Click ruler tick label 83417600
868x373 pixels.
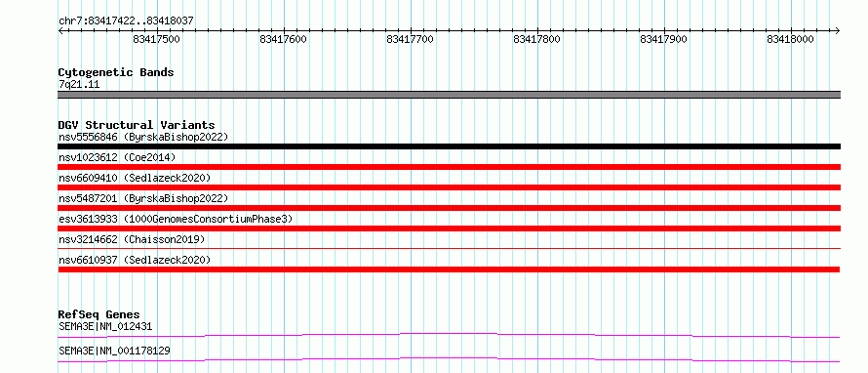(284, 39)
